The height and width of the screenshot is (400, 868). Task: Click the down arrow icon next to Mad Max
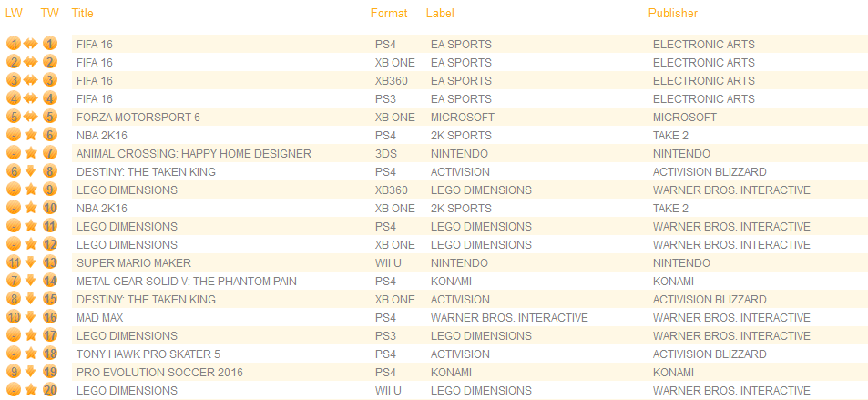[31, 317]
